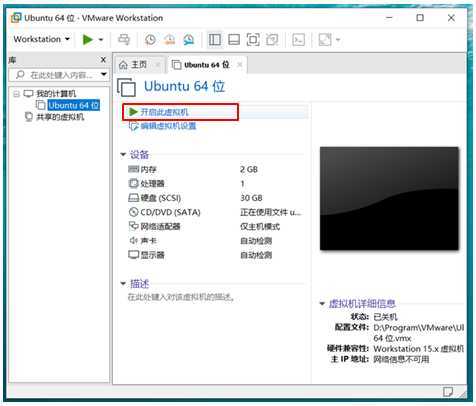This screenshot has width=476, height=406.
Task: Enter full screen mode icon
Action: click(x=253, y=40)
